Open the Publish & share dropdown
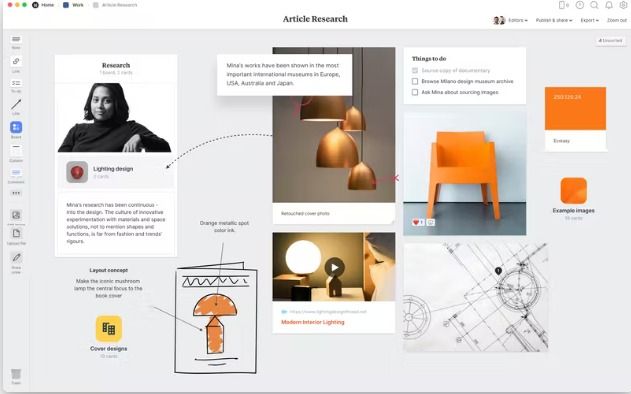The image size is (631, 394). (x=554, y=20)
